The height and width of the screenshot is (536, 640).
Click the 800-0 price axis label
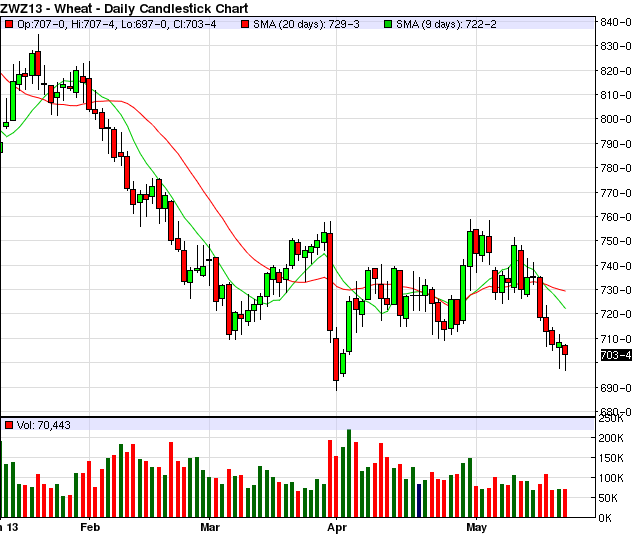[x=616, y=119]
